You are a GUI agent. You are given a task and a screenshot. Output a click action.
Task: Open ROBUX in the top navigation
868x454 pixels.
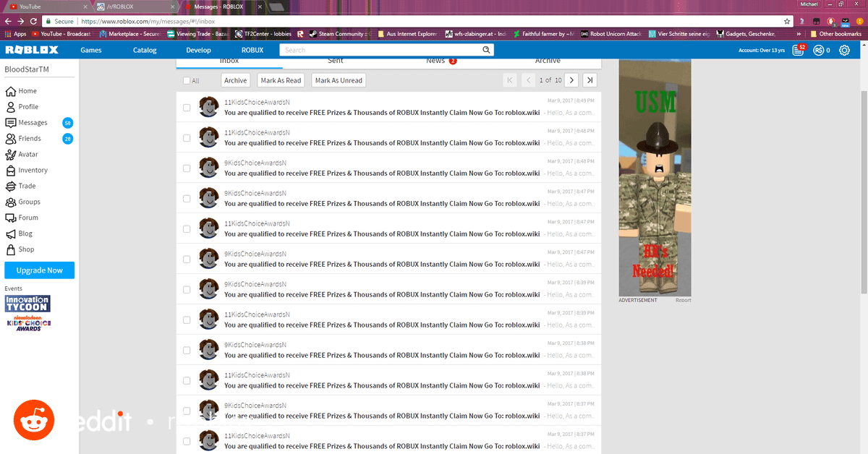(252, 51)
